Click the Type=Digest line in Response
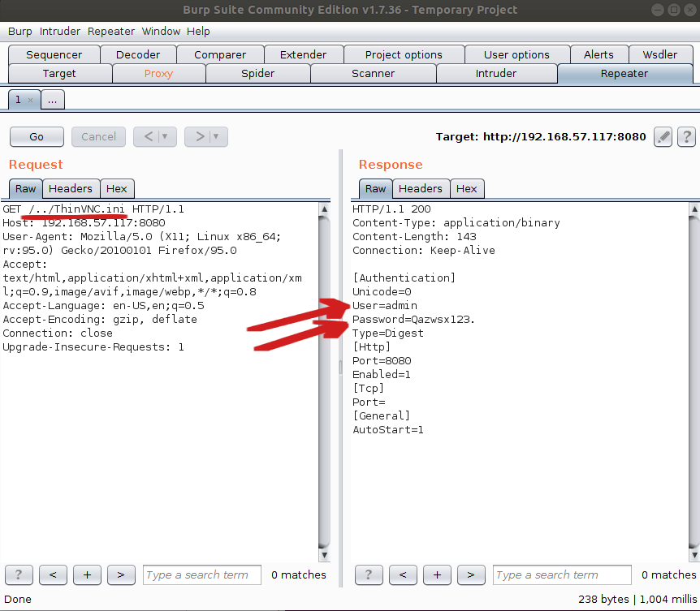The image size is (700, 611). click(388, 333)
